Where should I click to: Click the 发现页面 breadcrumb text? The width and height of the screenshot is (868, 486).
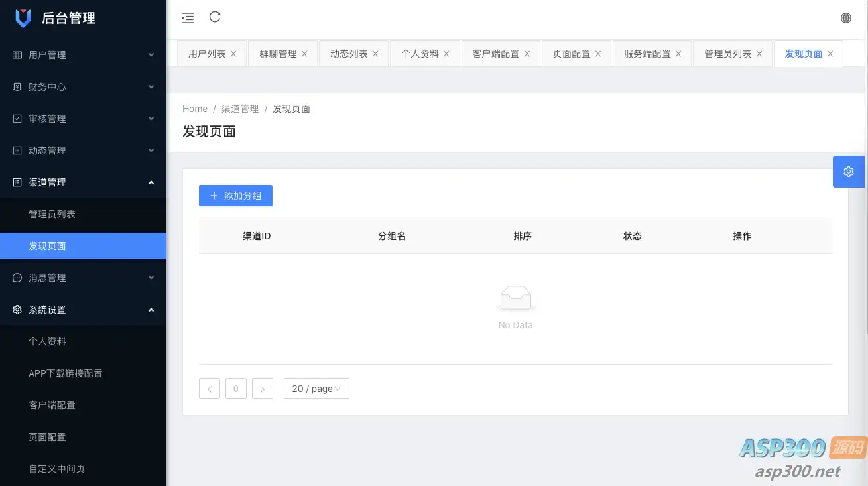pyautogui.click(x=292, y=109)
